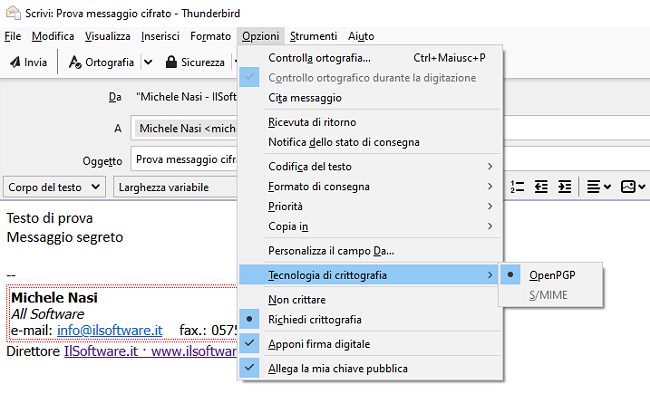Expand Codifica del testo submenu
Viewport: 650px width, 394px height.
tap(371, 167)
